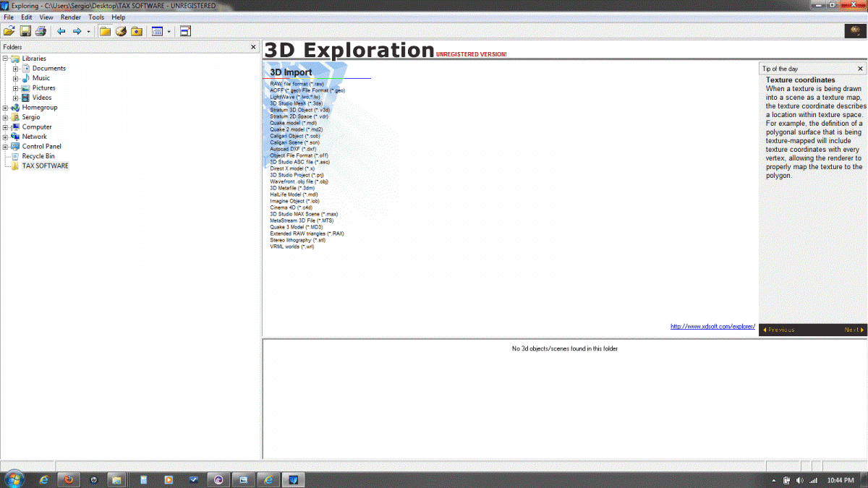Open the Windows Start menu

tap(14, 479)
